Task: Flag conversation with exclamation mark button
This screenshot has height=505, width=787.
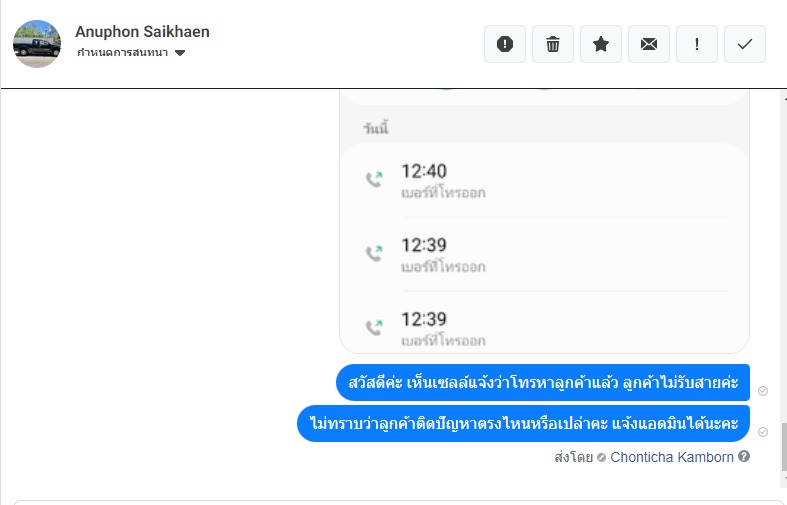Action: [697, 44]
